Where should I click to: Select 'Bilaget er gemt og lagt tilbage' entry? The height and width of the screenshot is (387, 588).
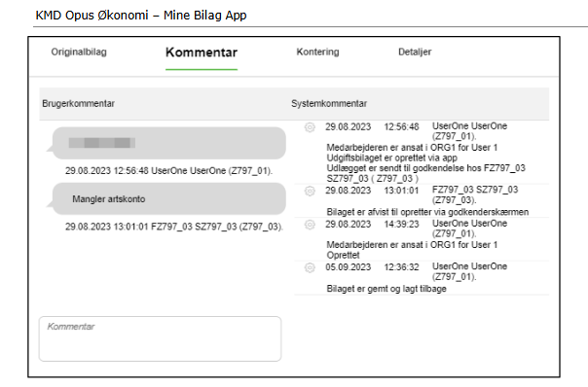click(x=386, y=289)
